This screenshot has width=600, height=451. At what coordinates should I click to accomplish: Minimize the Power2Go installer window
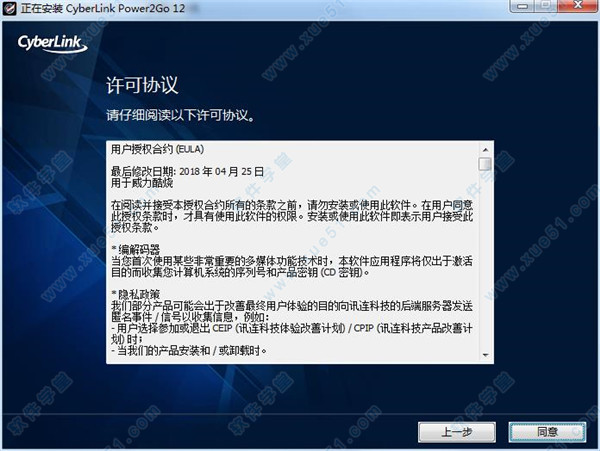click(523, 6)
